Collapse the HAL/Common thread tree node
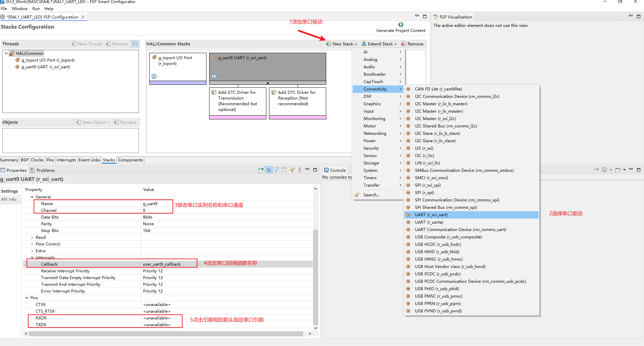 click(x=6, y=53)
